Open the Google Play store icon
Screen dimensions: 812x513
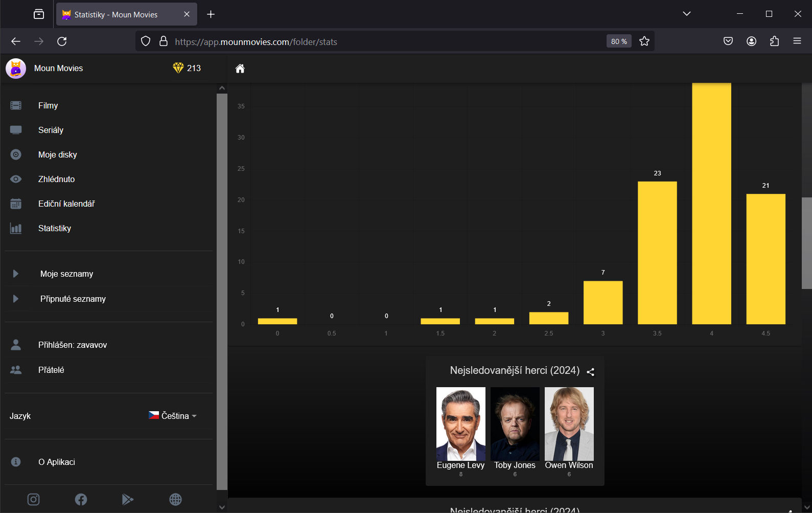(128, 499)
